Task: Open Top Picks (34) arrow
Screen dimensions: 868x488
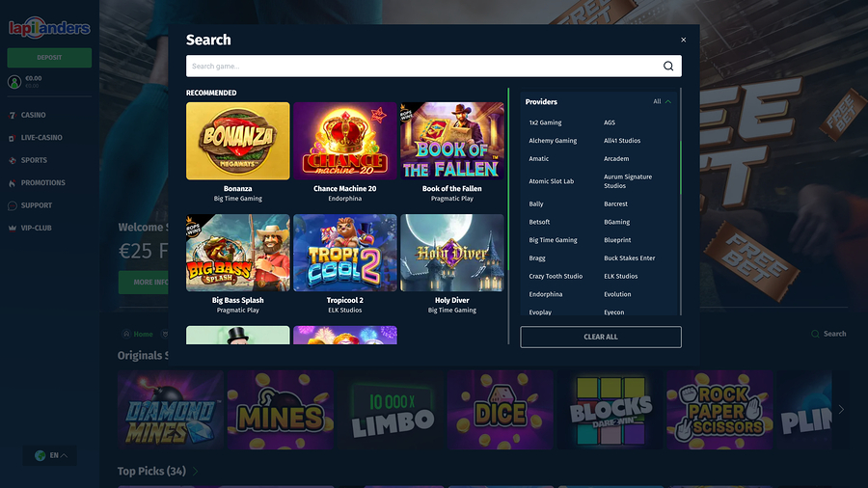Action: click(196, 472)
